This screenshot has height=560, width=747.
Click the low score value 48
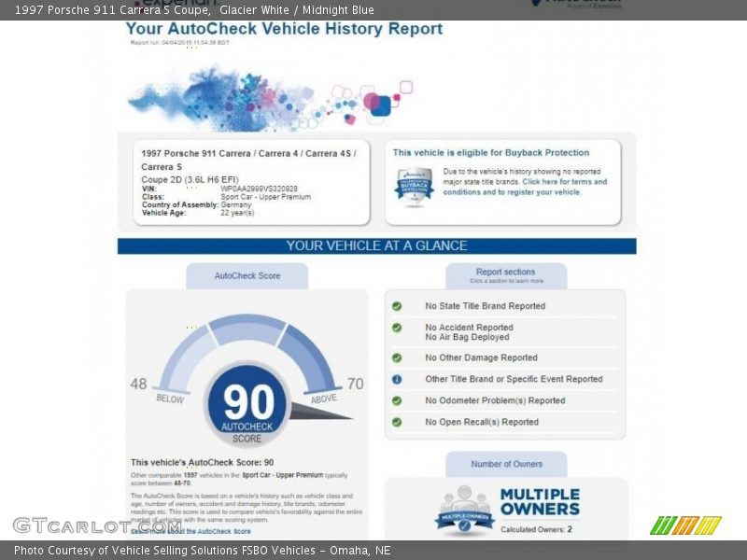click(138, 384)
